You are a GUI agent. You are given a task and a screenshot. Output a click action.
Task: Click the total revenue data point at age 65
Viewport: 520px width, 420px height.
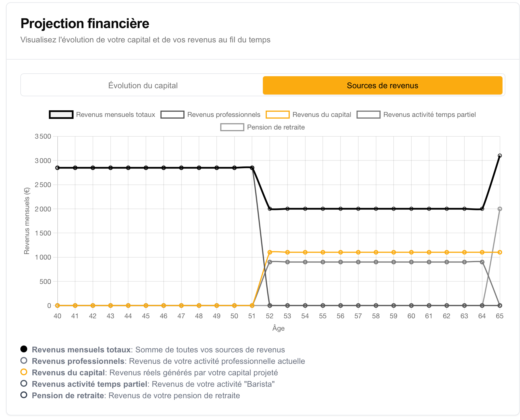[500, 156]
